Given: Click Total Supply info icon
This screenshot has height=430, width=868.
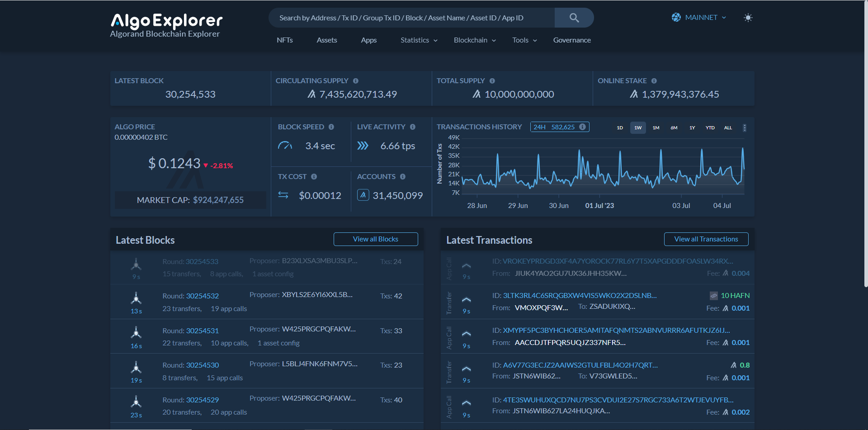Looking at the screenshot, I should 492,81.
